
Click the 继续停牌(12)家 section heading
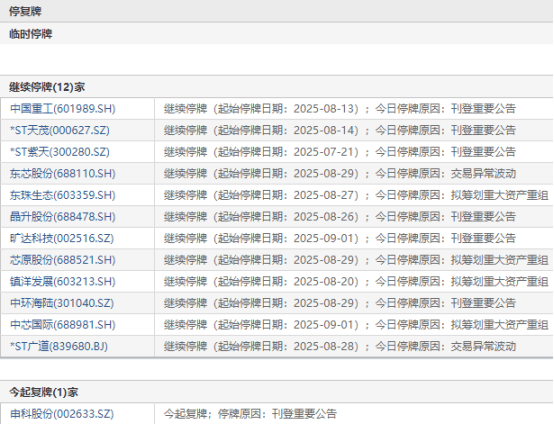[47, 87]
